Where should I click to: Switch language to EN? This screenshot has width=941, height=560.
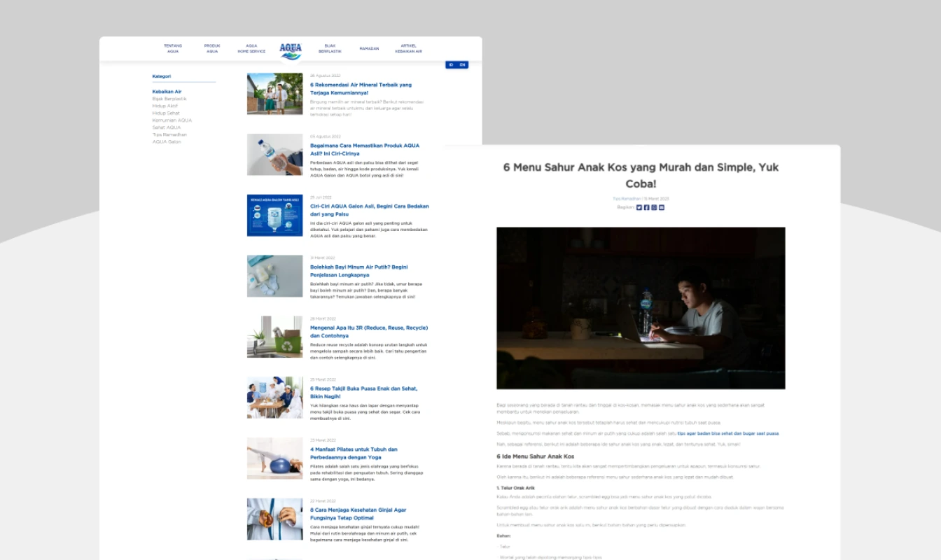coord(462,64)
